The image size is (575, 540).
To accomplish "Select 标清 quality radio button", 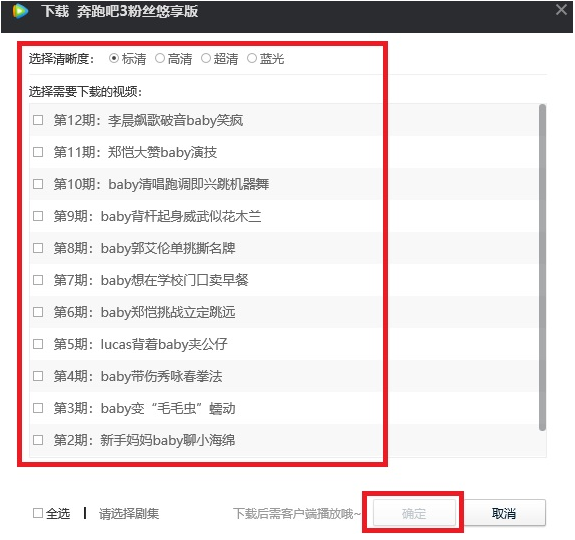I will [x=114, y=58].
